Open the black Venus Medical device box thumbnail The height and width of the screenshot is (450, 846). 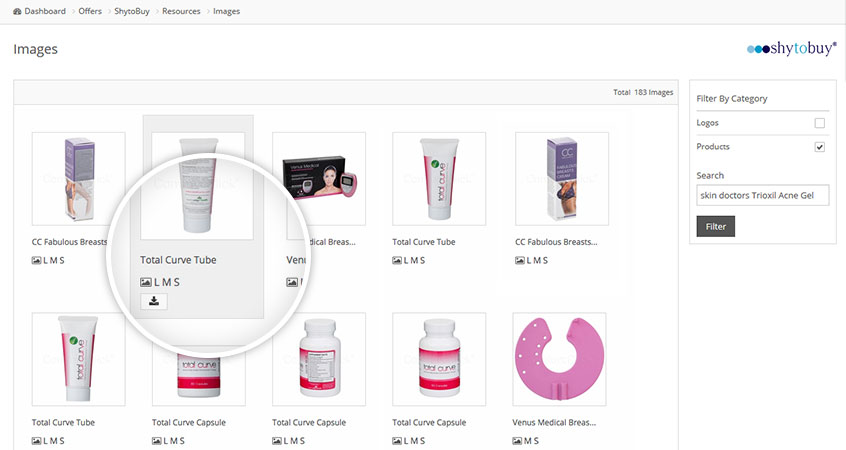pyautogui.click(x=319, y=179)
